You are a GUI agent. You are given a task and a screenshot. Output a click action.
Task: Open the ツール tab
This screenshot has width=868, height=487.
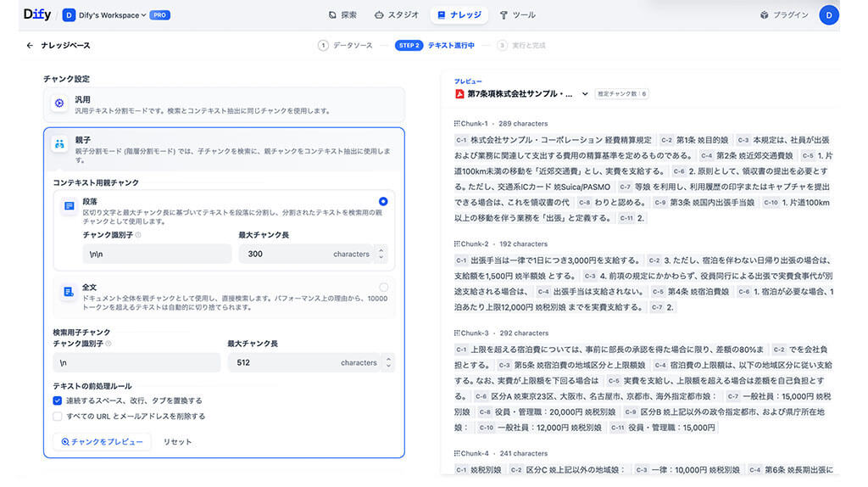(x=517, y=15)
